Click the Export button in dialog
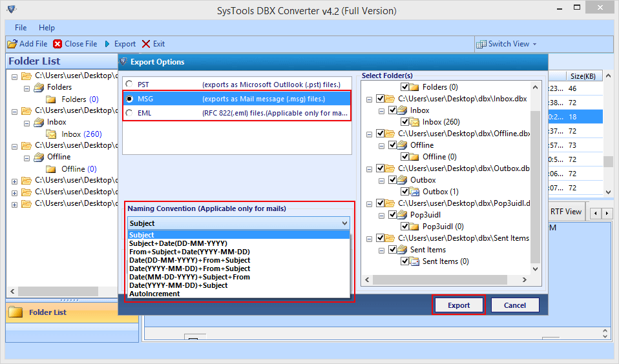 pyautogui.click(x=459, y=305)
